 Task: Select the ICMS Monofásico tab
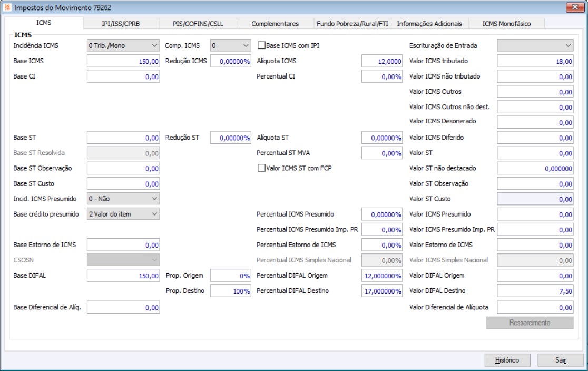click(507, 24)
